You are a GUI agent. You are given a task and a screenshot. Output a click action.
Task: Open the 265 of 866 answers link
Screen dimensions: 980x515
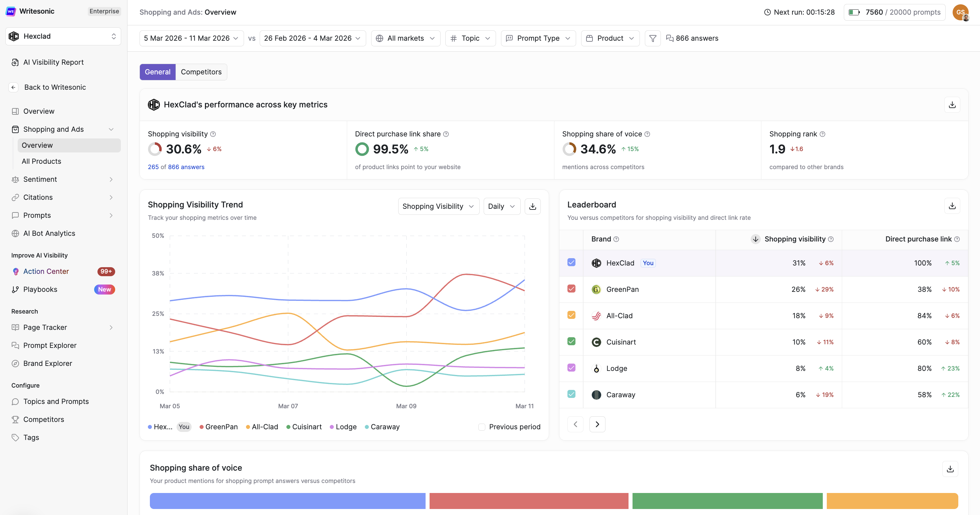point(176,167)
